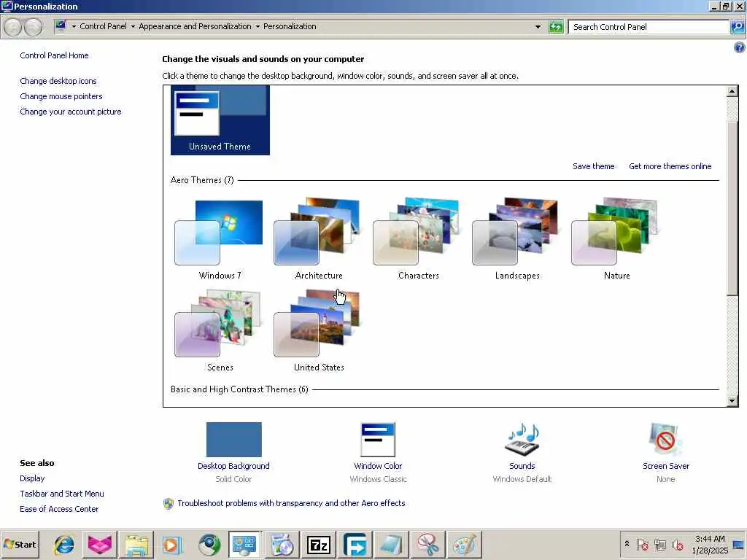
Task: Click the Control Panel breadcrumb
Action: pyautogui.click(x=103, y=26)
